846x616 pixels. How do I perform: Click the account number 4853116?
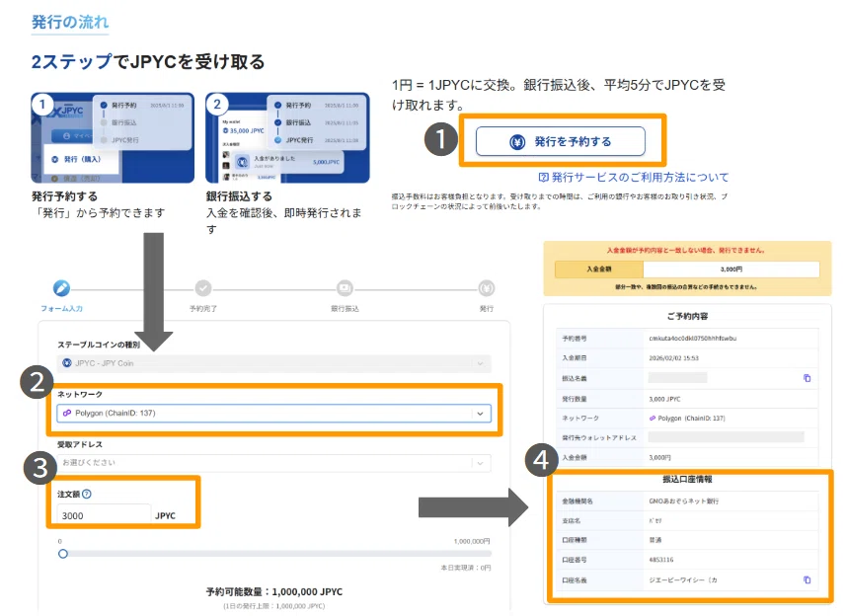661,560
